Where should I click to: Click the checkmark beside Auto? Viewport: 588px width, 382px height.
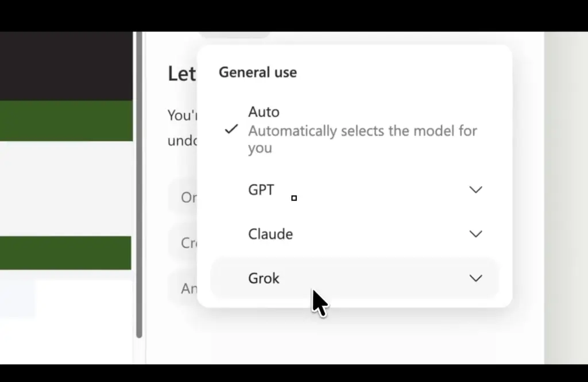click(231, 129)
